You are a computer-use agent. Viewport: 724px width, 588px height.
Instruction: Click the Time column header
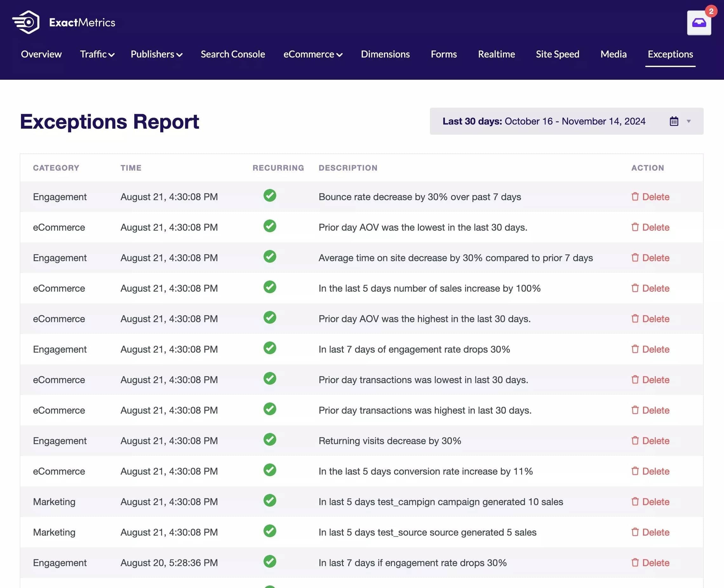click(x=131, y=168)
